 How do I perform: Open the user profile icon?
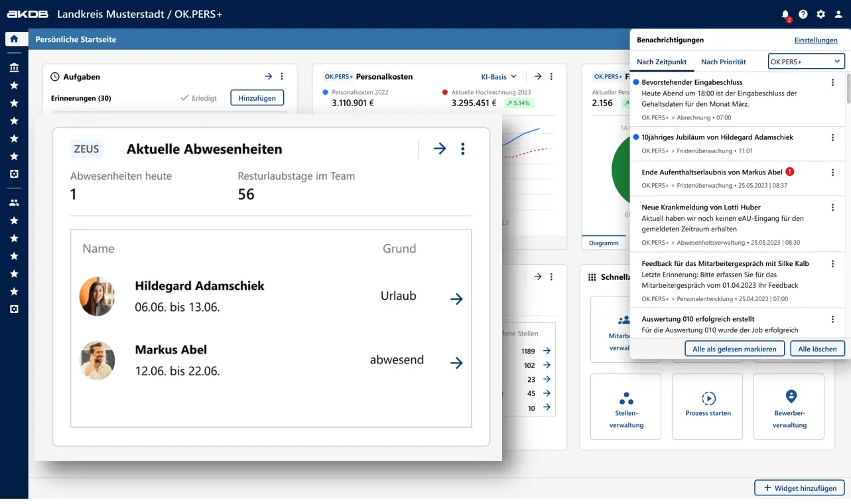[x=838, y=14]
